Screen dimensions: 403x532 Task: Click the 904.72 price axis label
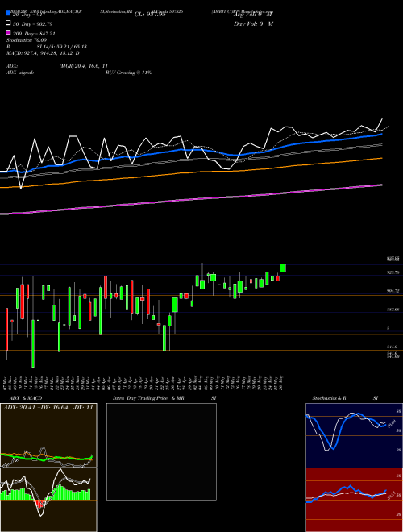pos(393,291)
